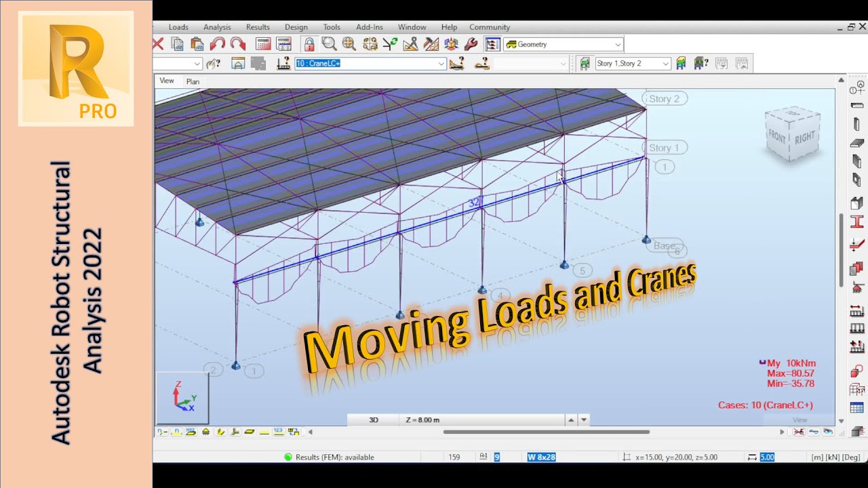The width and height of the screenshot is (868, 488).
Task: Select the Bars tool in right toolbar
Action: pyautogui.click(x=857, y=105)
